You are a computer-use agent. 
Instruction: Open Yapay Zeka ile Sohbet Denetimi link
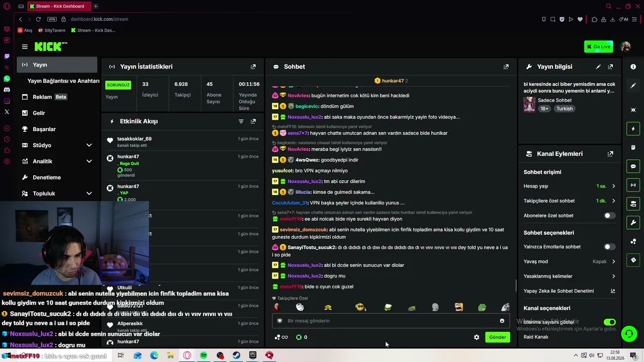coord(569,291)
